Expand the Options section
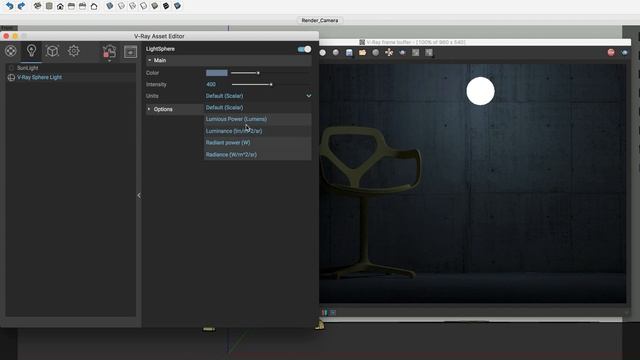The image size is (640, 360). coord(149,109)
